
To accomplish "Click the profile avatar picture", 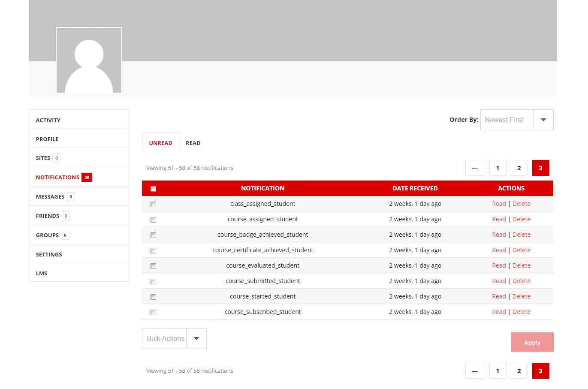I will (x=89, y=60).
